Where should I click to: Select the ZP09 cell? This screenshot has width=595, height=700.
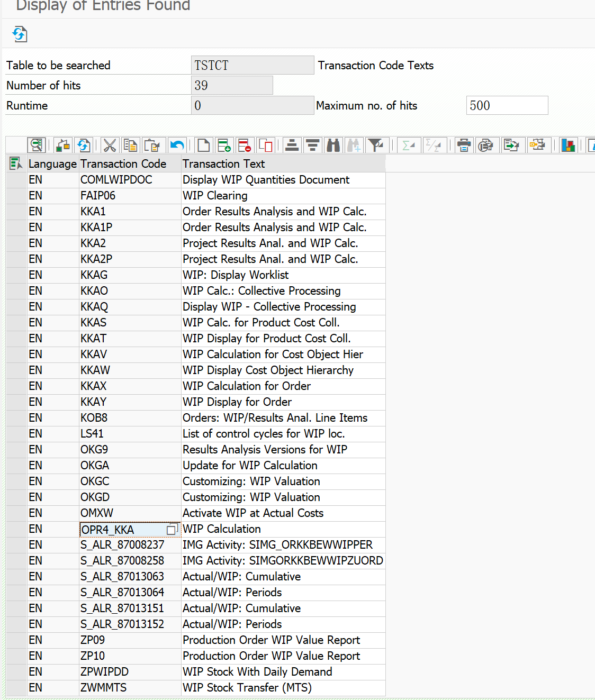(130, 640)
